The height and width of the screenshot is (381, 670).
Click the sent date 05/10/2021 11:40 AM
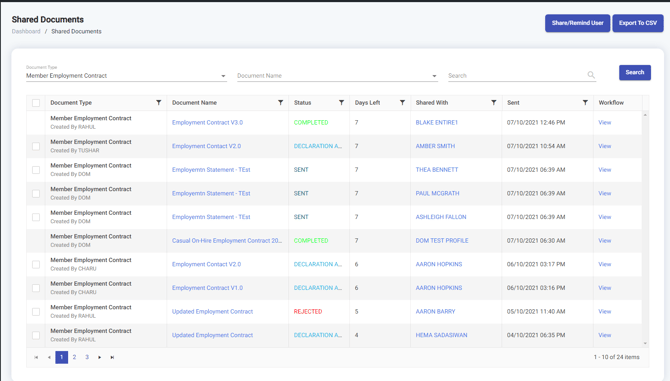[536, 311]
